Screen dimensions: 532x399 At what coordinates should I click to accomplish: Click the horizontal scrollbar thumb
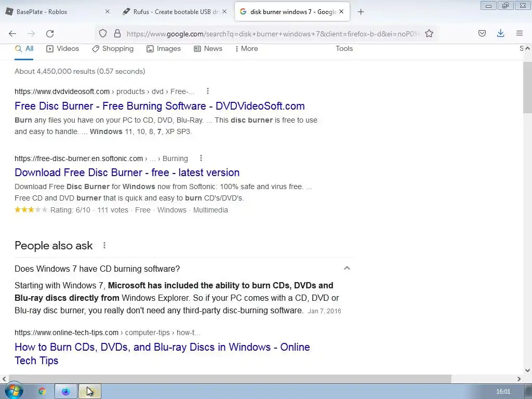click(x=230, y=379)
